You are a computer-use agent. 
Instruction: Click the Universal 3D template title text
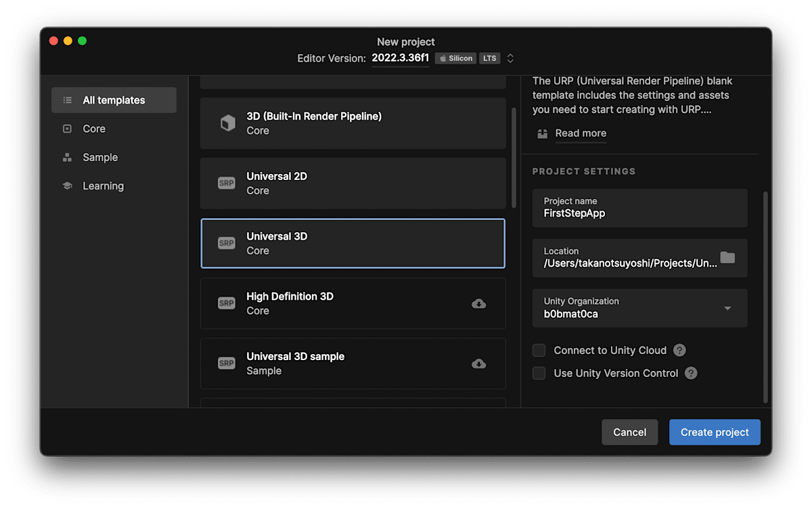click(x=277, y=236)
